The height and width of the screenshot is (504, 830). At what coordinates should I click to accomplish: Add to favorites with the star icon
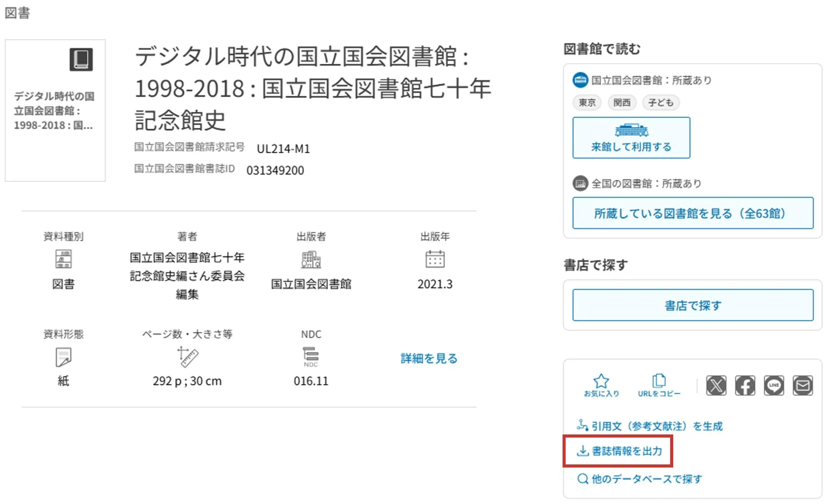(x=601, y=385)
